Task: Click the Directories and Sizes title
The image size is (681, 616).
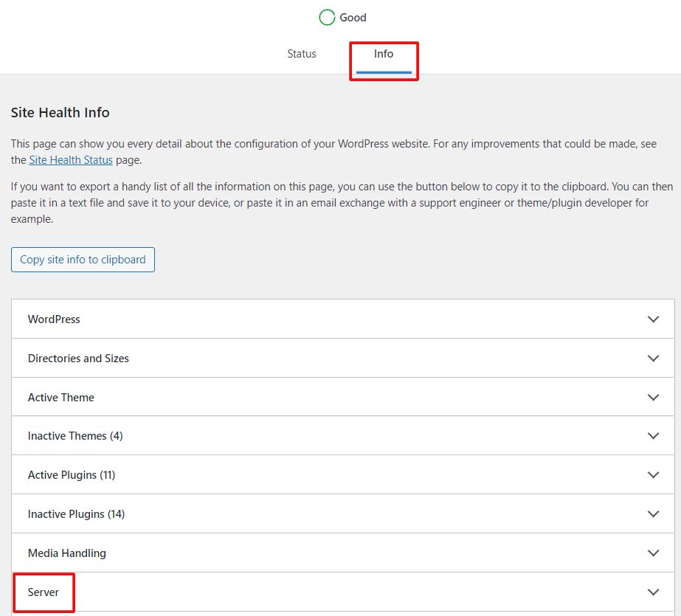Action: 78,358
